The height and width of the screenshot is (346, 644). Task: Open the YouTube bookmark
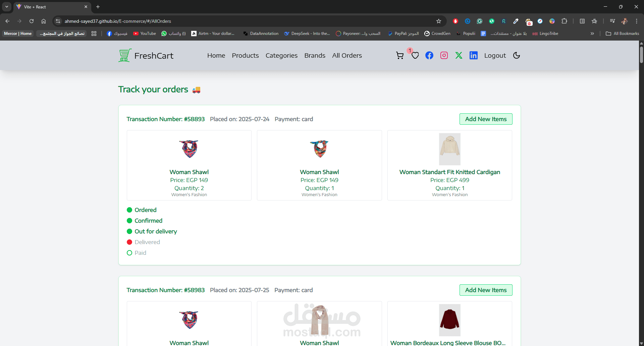[x=145, y=34]
